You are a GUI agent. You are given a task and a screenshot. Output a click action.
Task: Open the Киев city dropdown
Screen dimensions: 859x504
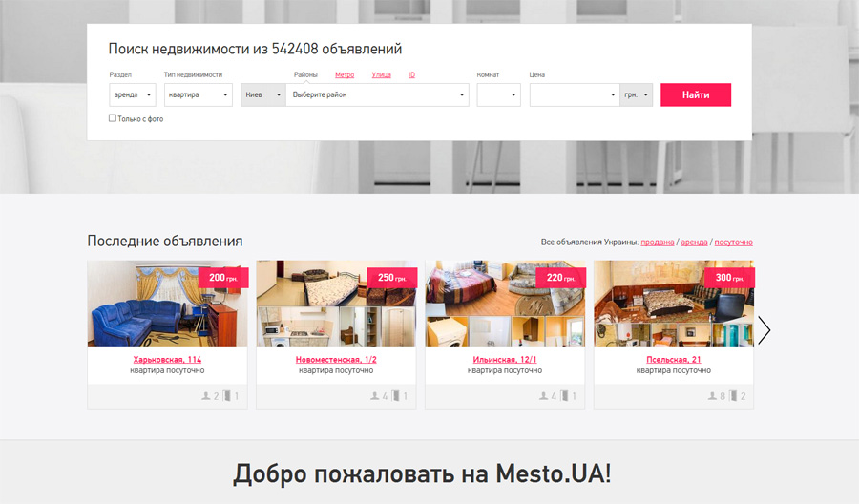(262, 94)
